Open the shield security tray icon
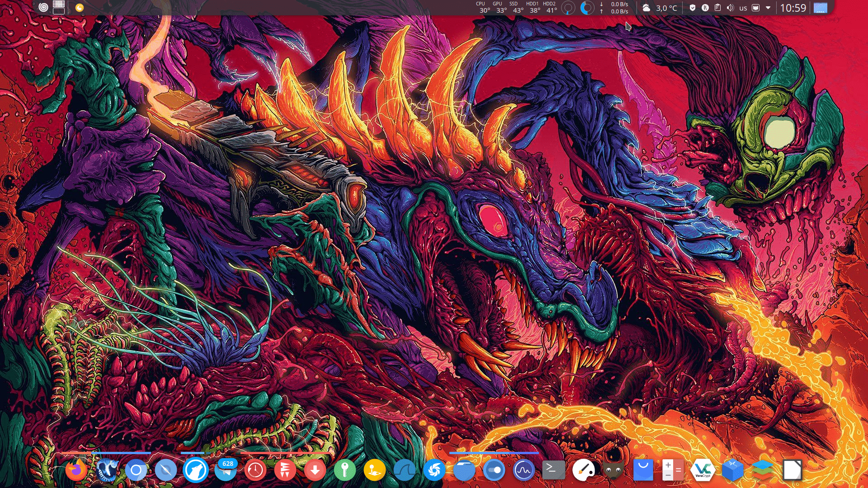 693,8
